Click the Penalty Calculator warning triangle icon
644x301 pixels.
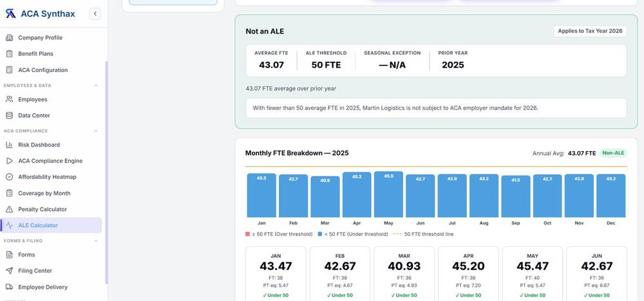coord(9,210)
